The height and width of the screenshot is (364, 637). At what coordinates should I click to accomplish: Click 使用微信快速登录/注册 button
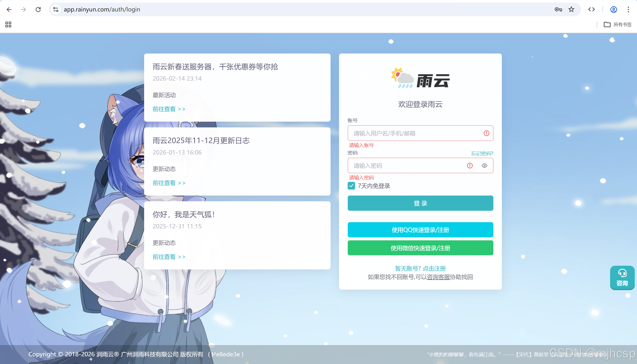420,248
